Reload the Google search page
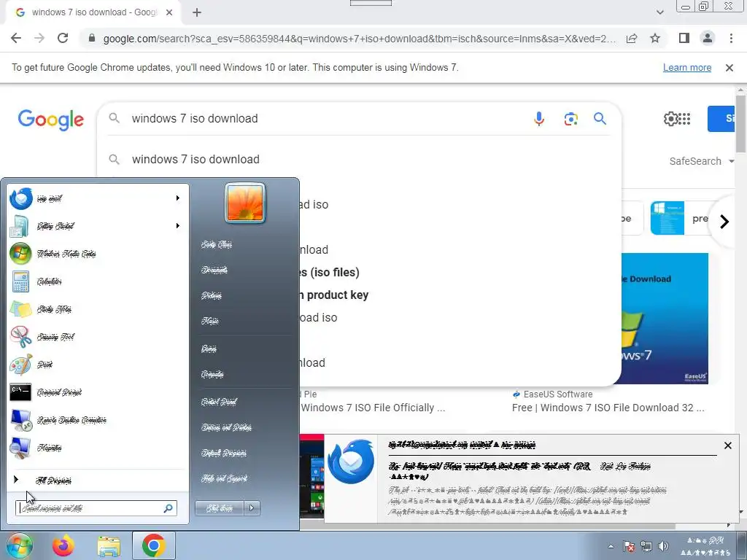747x560 pixels. tap(63, 38)
